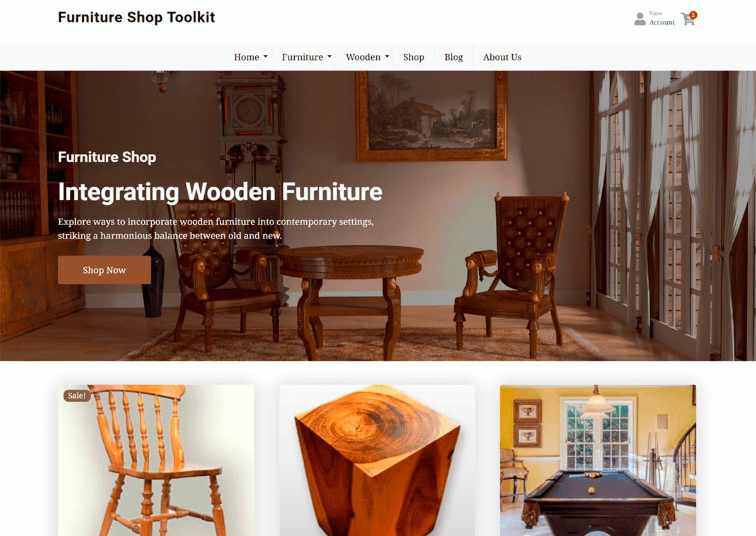
Task: Open the shopping cart icon
Action: [687, 20]
